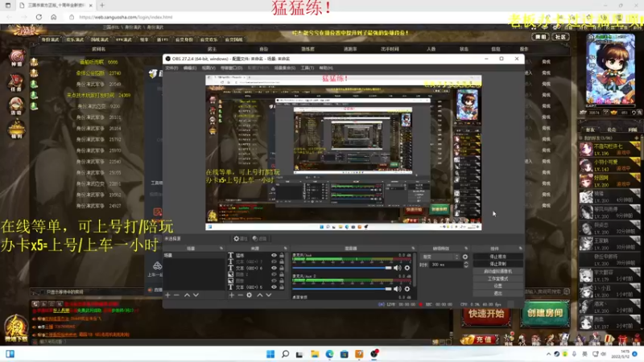Move source down in sources list
Screen dimensions: 644x362
(x=269, y=295)
